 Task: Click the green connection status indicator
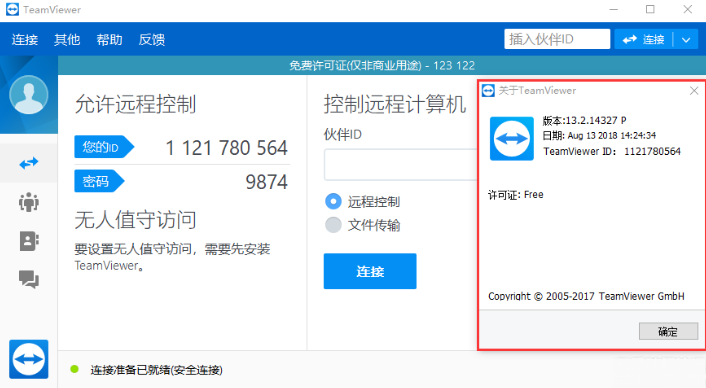75,370
